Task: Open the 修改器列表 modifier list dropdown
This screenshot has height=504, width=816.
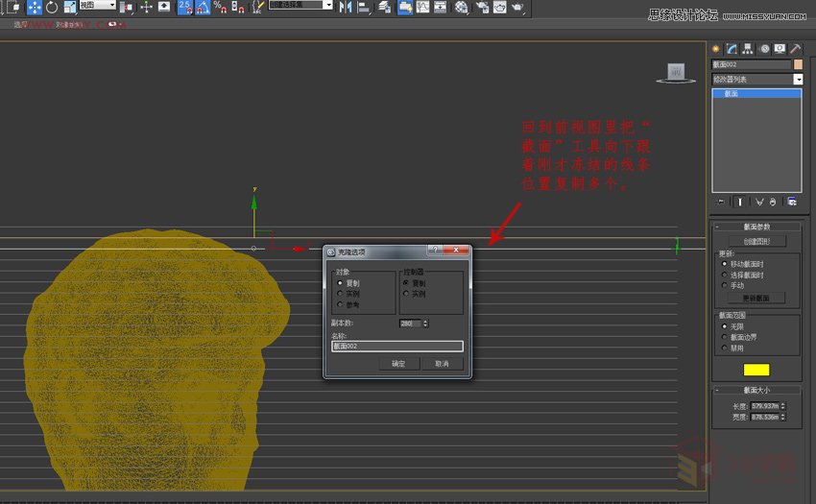Action: [798, 79]
